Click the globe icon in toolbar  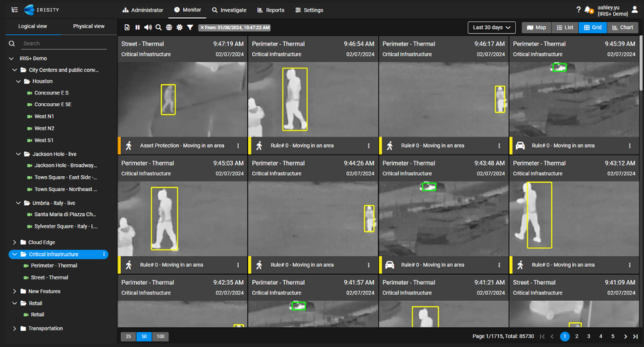click(x=169, y=27)
